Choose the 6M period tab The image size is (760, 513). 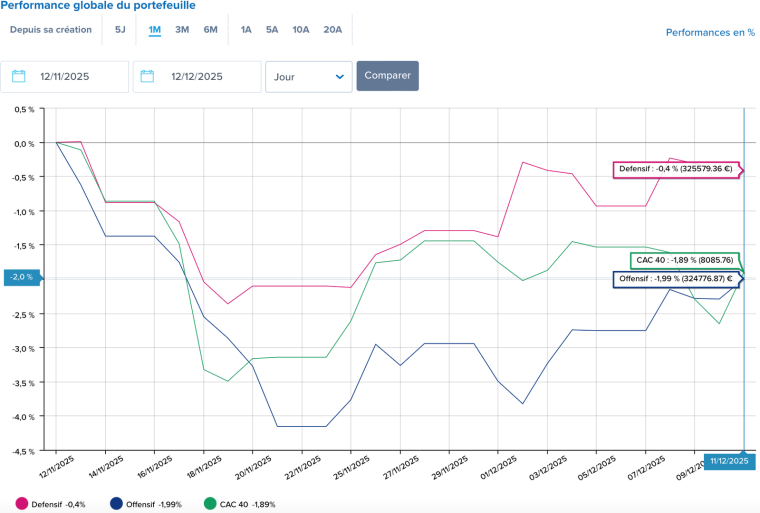210,29
